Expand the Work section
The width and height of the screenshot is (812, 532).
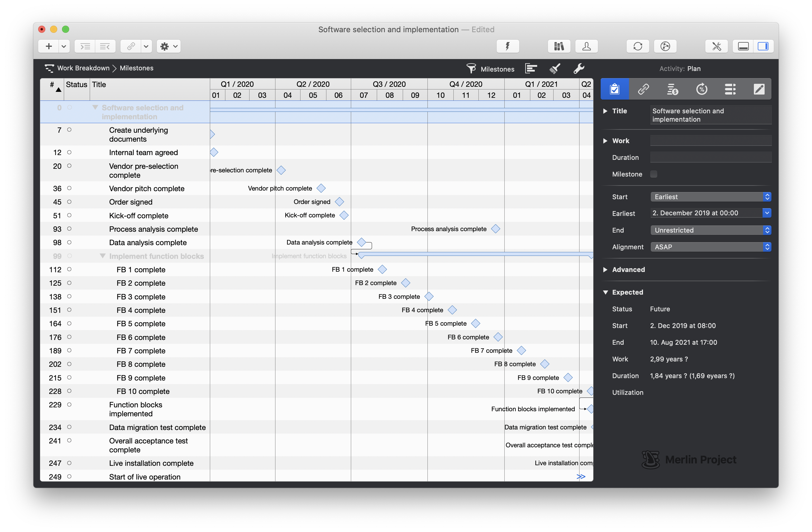pyautogui.click(x=605, y=141)
